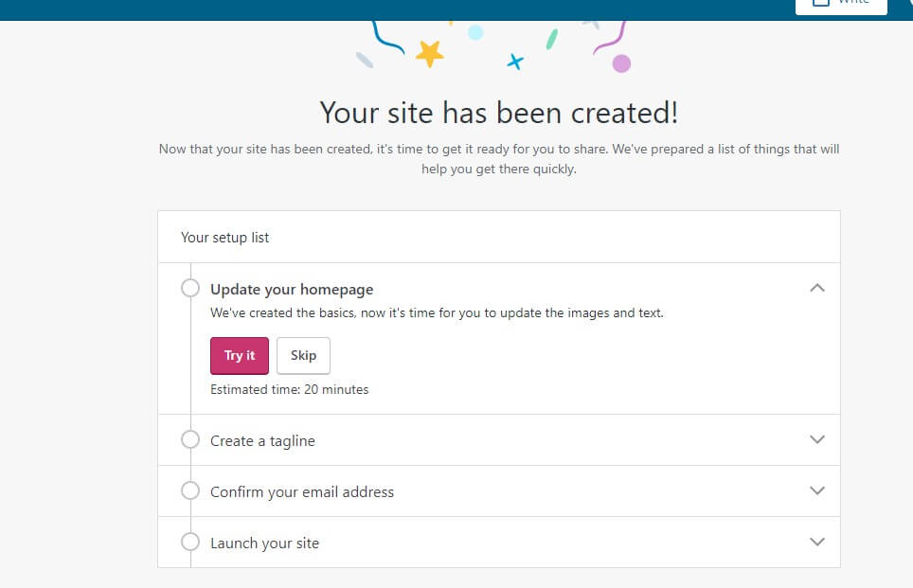This screenshot has height=588, width=913.
Task: Click the circle beside Launch your site
Action: tap(190, 542)
